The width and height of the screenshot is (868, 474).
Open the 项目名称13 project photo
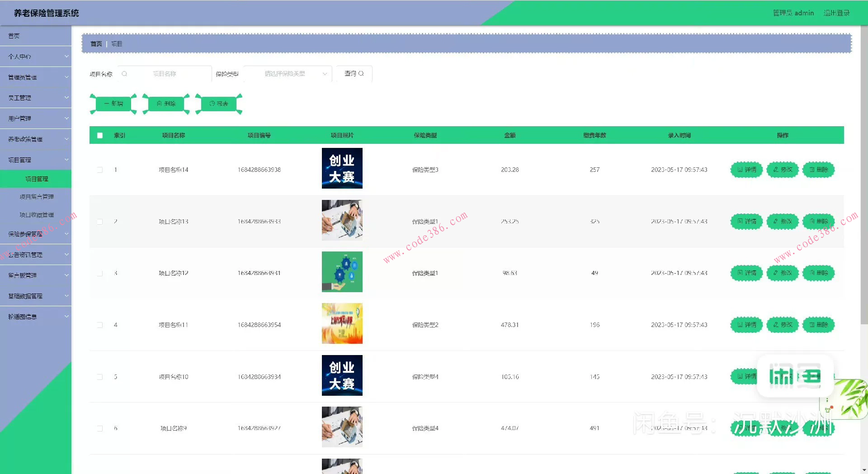click(x=342, y=220)
